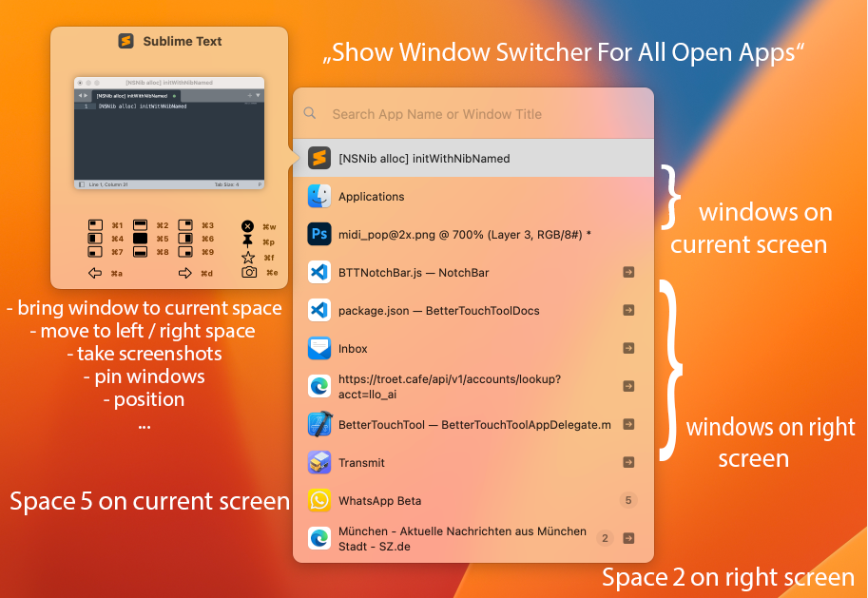
Task: Click the close window circle icon labeled ⌘w
Action: point(247,226)
